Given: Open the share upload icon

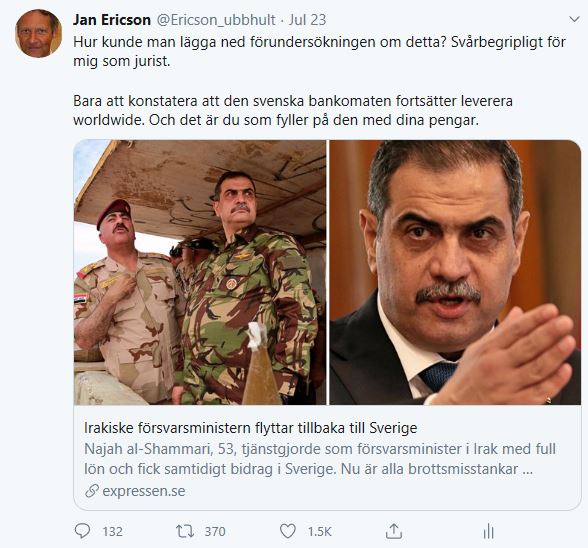Looking at the screenshot, I should (394, 531).
